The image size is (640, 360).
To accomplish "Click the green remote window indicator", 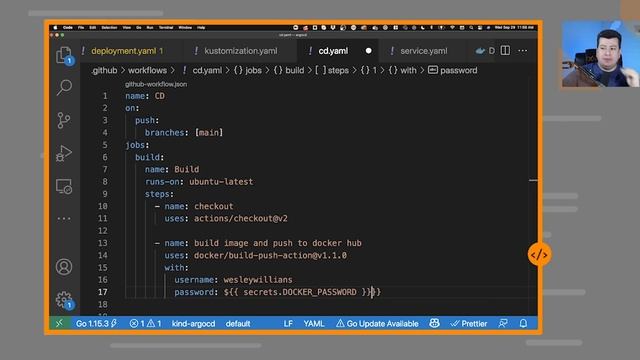I will tap(59, 324).
